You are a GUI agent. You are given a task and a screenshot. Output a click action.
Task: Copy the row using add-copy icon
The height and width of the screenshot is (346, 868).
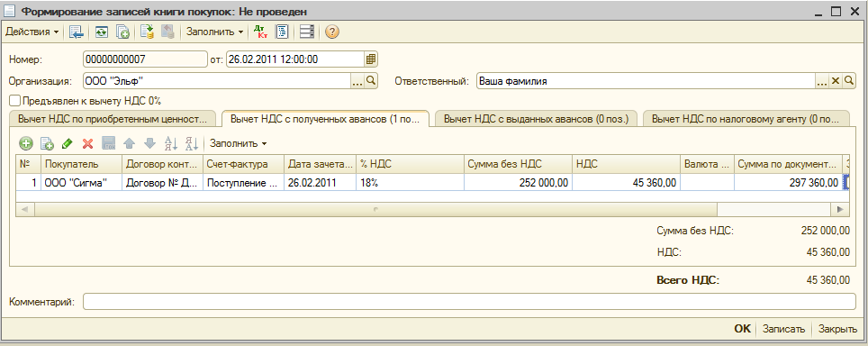pyautogui.click(x=47, y=144)
